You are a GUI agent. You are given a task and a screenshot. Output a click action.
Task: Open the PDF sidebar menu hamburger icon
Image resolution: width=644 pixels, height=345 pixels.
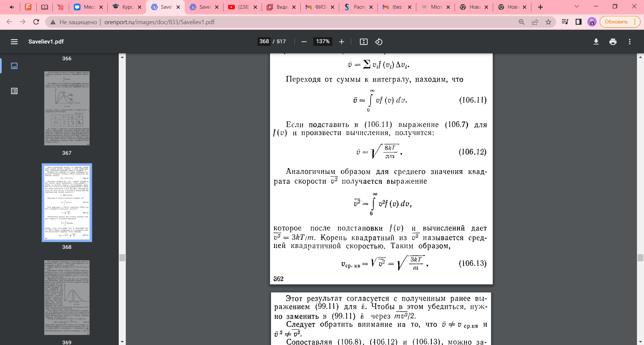tap(14, 42)
